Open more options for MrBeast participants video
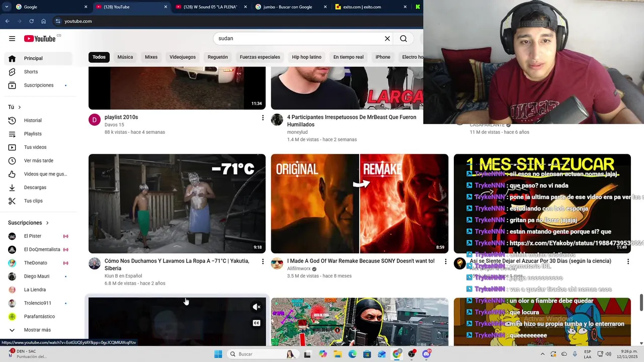Image resolution: width=644 pixels, height=362 pixels. point(445,118)
